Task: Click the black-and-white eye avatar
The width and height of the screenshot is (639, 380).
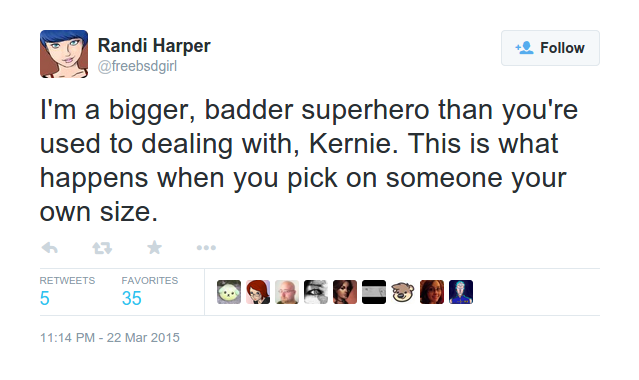Action: (316, 292)
